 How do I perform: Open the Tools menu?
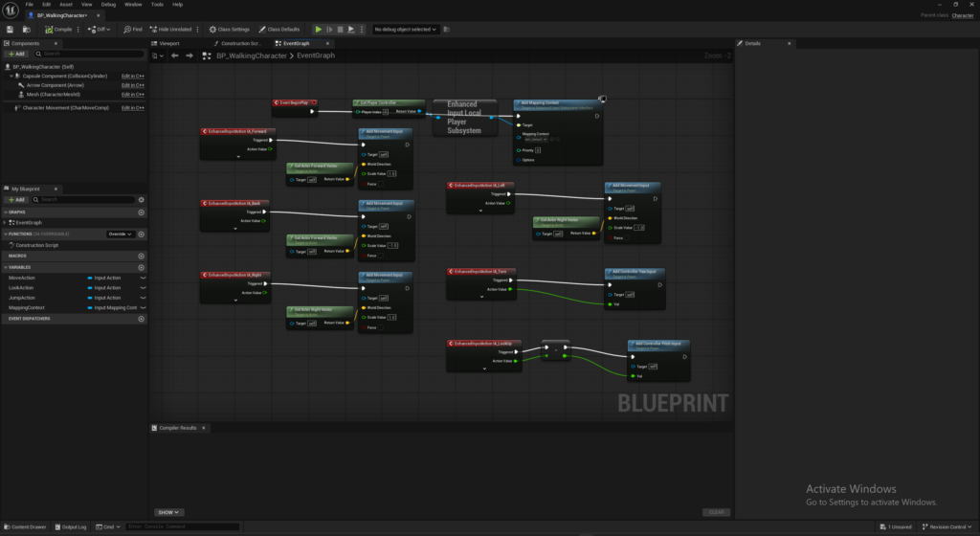pos(157,5)
